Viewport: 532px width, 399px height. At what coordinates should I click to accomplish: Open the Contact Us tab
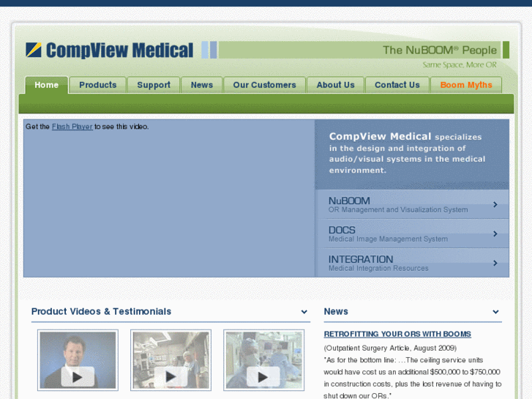(x=397, y=85)
